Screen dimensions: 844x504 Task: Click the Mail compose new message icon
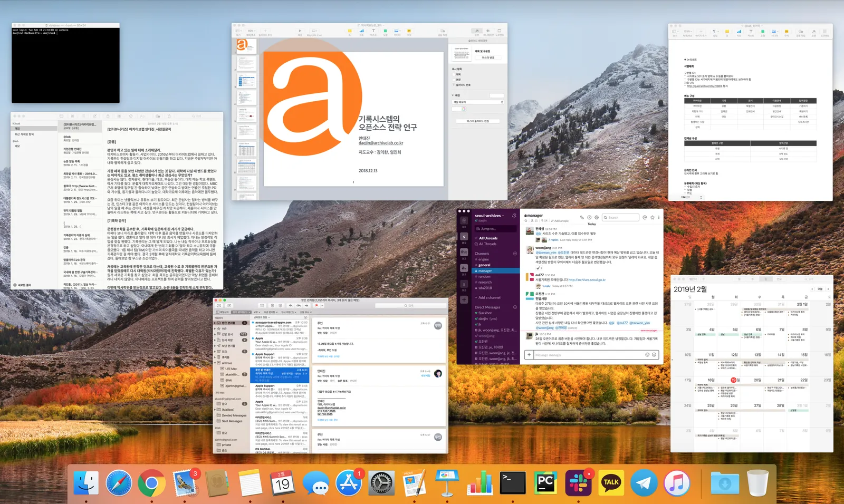tap(229, 306)
